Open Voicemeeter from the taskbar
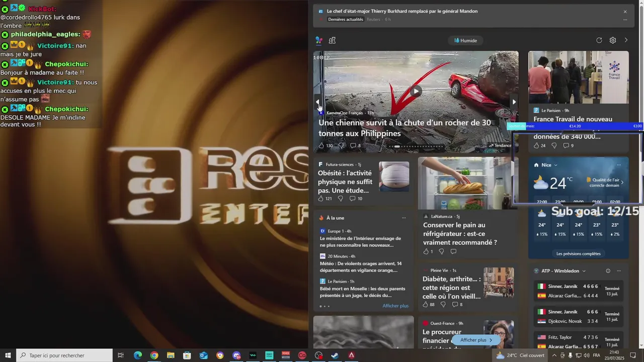The height and width of the screenshot is (362, 644). (286, 355)
